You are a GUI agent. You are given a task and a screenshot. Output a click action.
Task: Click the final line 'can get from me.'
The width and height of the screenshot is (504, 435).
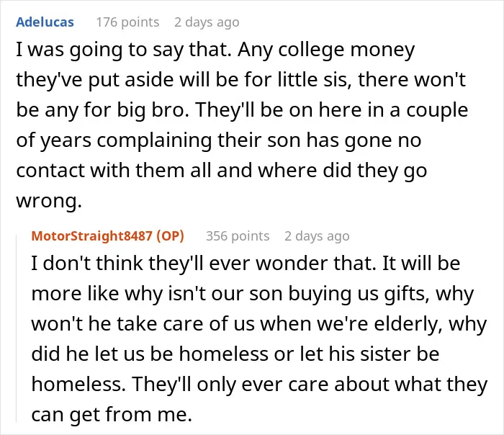coord(112,415)
